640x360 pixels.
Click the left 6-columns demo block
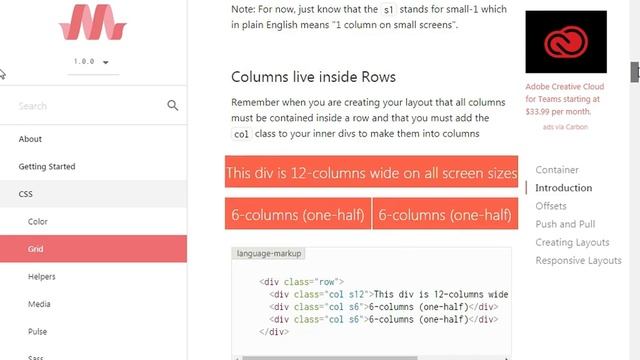tap(298, 214)
